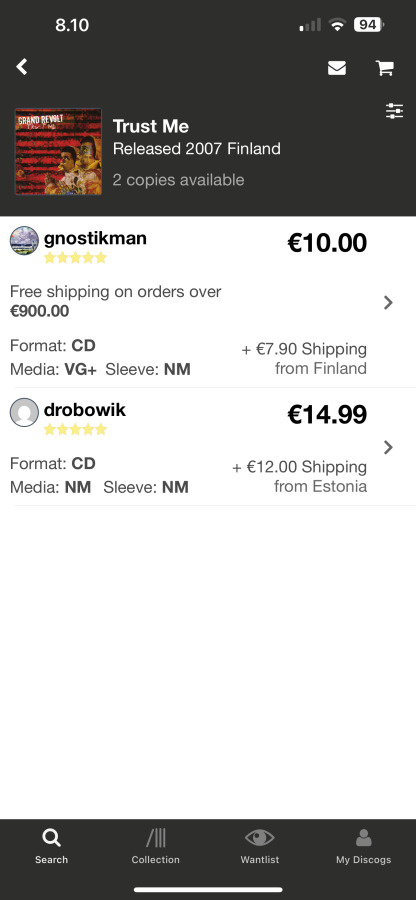View drobowik's star rating

point(75,429)
